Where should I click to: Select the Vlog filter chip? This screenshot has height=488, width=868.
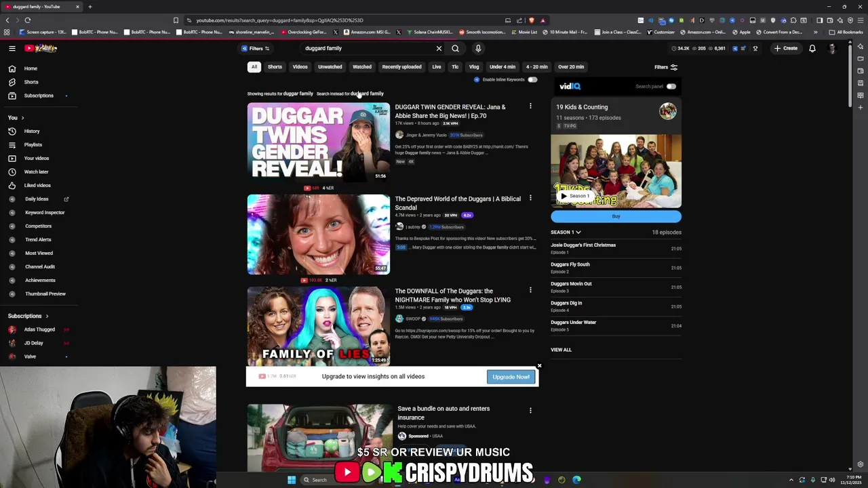click(x=474, y=67)
